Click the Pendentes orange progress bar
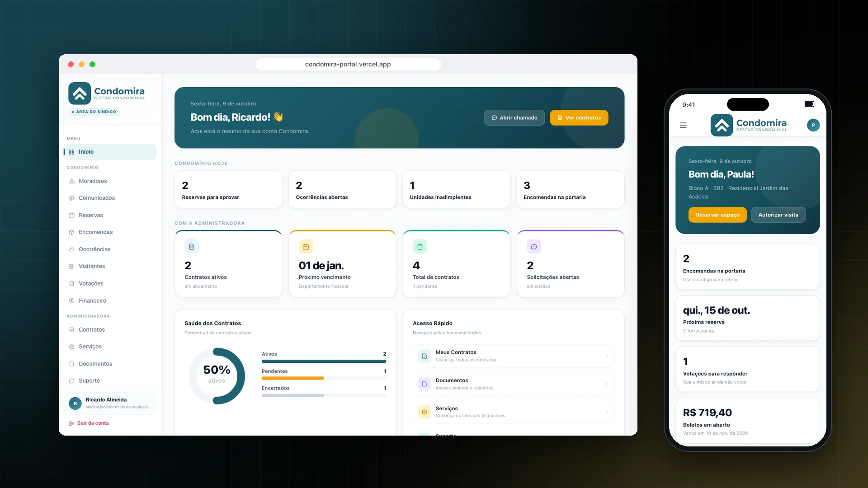Screen dimensions: 868x488 [x=293, y=378]
